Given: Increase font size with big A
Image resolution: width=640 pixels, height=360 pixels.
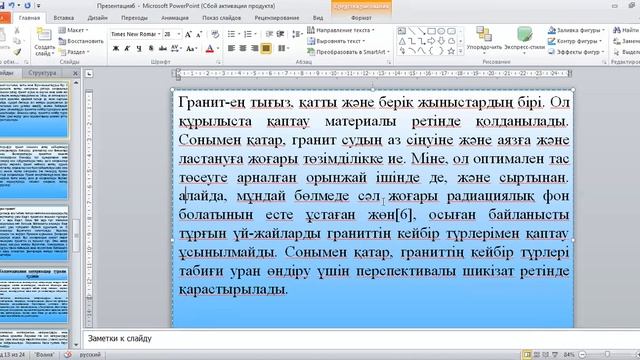Looking at the screenshot, I should 188,34.
